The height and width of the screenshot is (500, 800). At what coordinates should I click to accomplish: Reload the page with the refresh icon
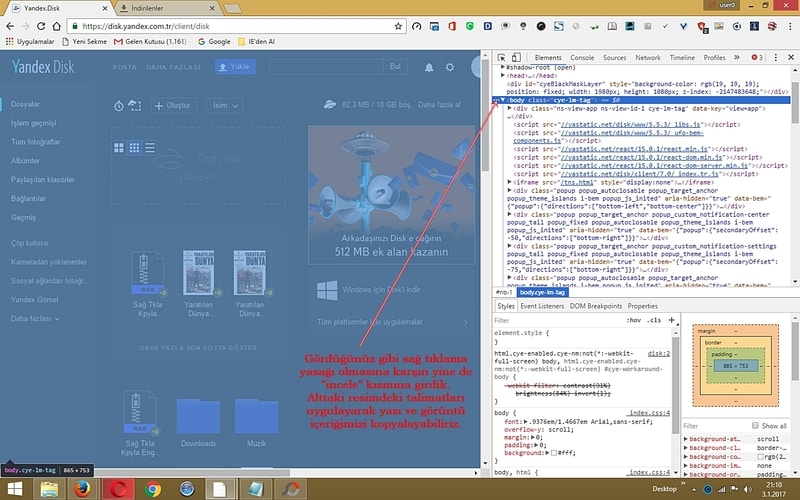pyautogui.click(x=41, y=26)
